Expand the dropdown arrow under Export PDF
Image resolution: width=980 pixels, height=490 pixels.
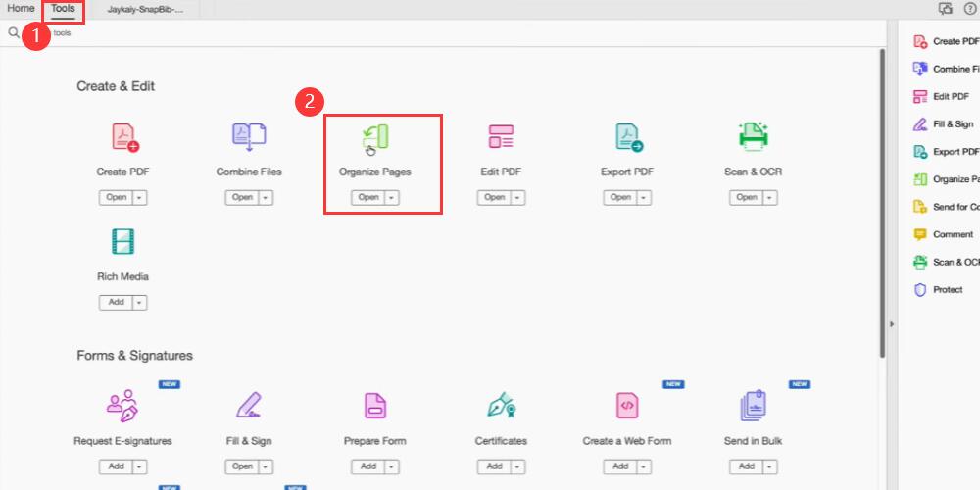pos(645,198)
